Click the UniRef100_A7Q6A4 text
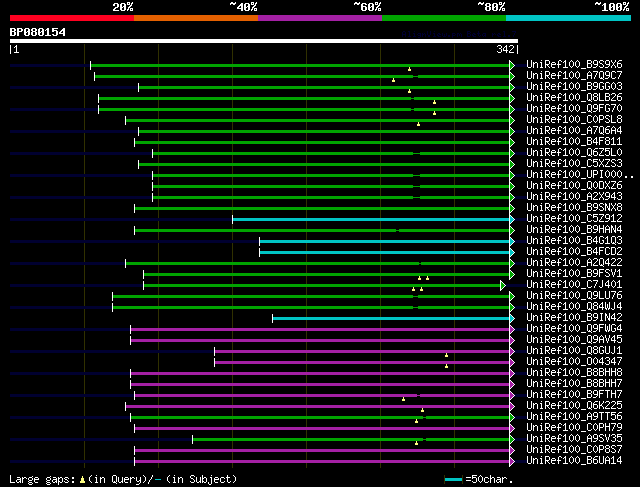The image size is (640, 487). coord(574,131)
